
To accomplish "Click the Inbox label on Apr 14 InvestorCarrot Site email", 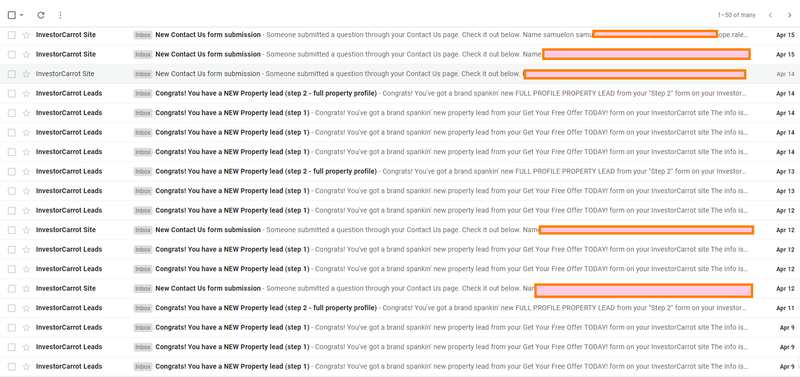I will 143,74.
